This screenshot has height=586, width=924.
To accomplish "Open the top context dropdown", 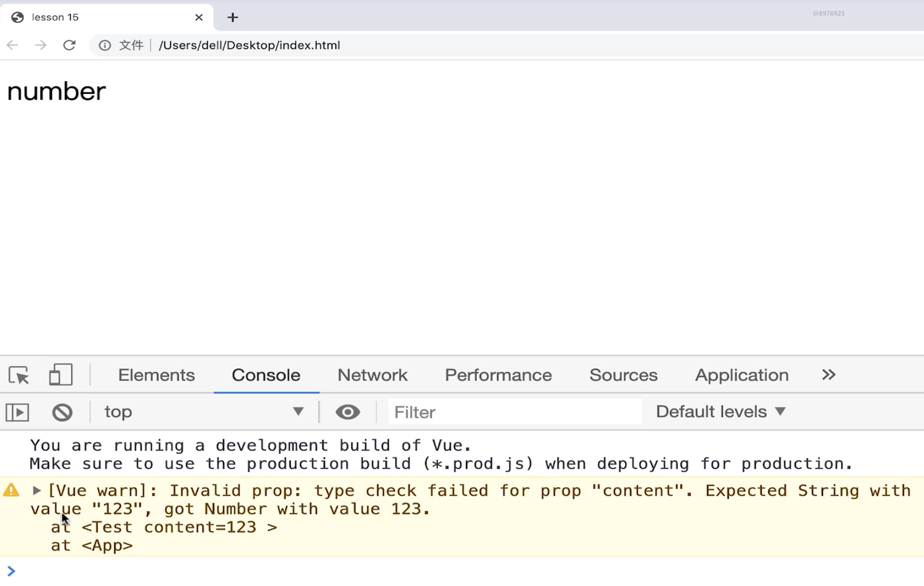I will [204, 412].
